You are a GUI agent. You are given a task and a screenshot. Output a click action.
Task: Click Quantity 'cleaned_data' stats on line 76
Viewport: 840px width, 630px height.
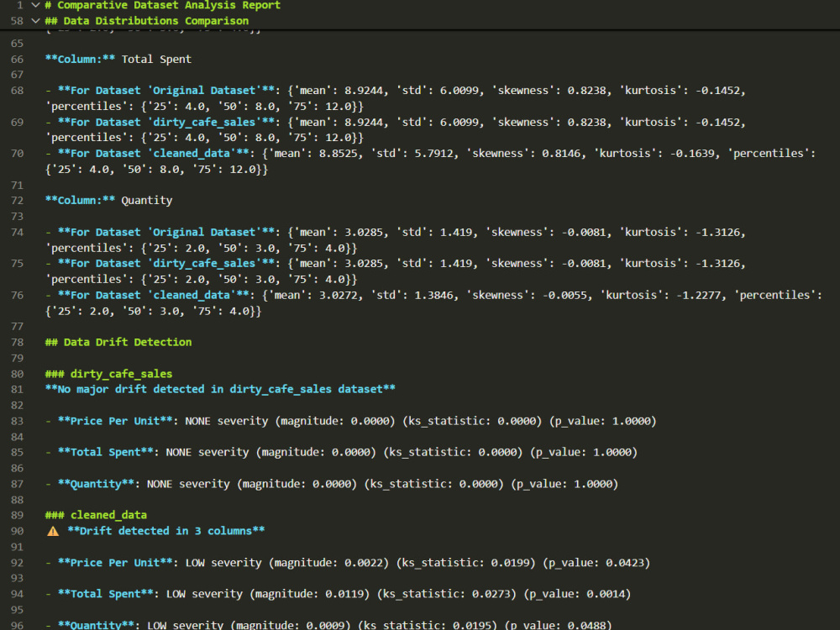pos(433,303)
